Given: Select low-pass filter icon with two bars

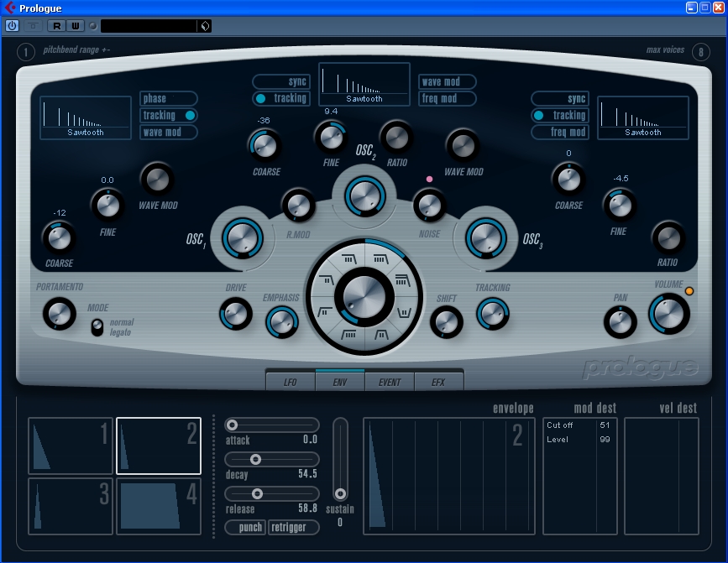Looking at the screenshot, I should (327, 279).
